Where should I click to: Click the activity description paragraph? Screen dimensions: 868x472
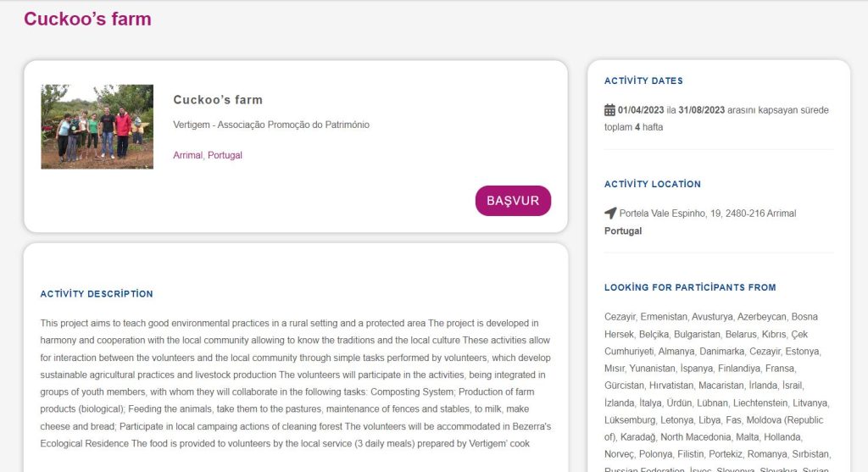pyautogui.click(x=296, y=384)
